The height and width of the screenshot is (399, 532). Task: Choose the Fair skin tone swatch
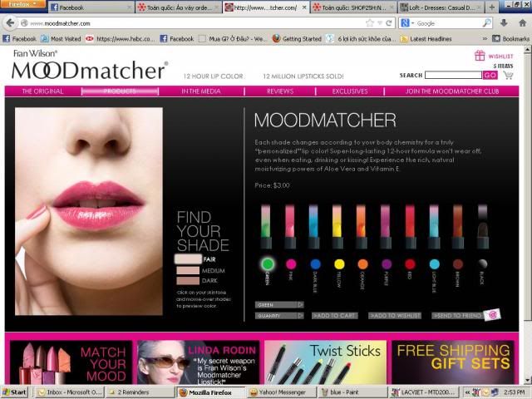188,259
